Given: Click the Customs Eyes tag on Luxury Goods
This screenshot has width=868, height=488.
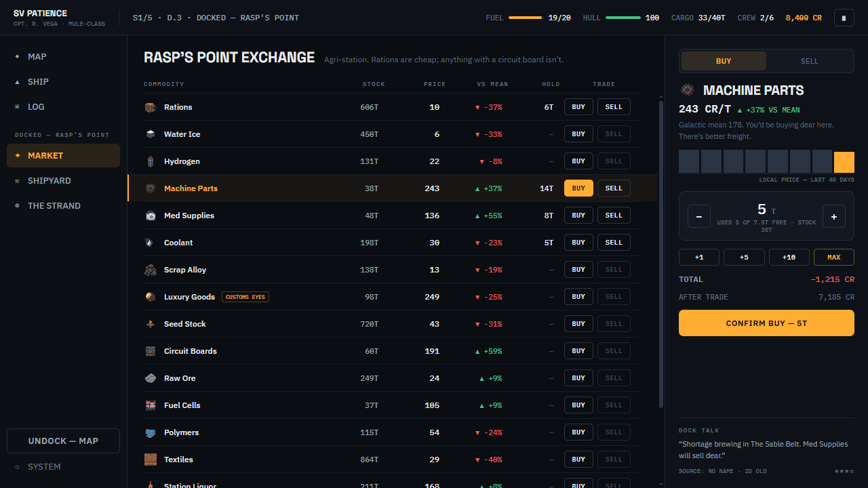Looking at the screenshot, I should click(x=245, y=297).
